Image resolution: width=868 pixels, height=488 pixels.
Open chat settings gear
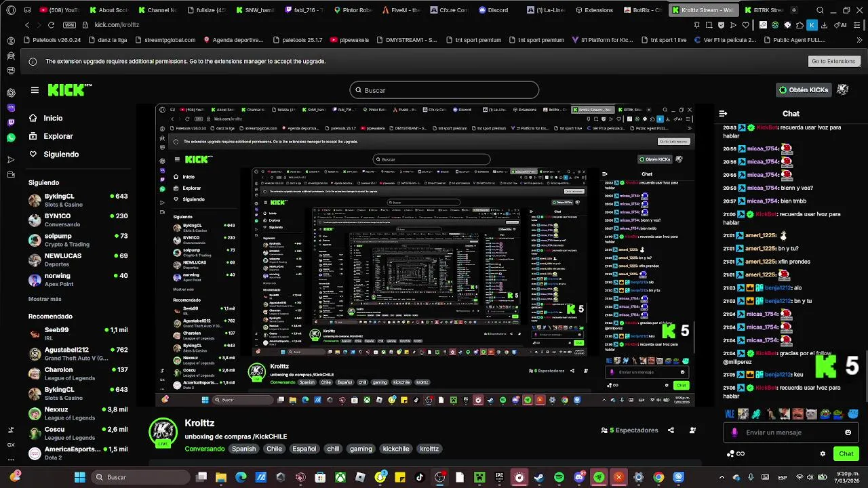point(823,453)
